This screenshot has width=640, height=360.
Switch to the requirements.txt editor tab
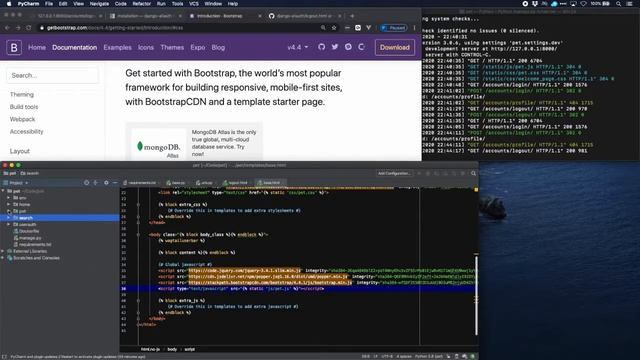(x=140, y=183)
